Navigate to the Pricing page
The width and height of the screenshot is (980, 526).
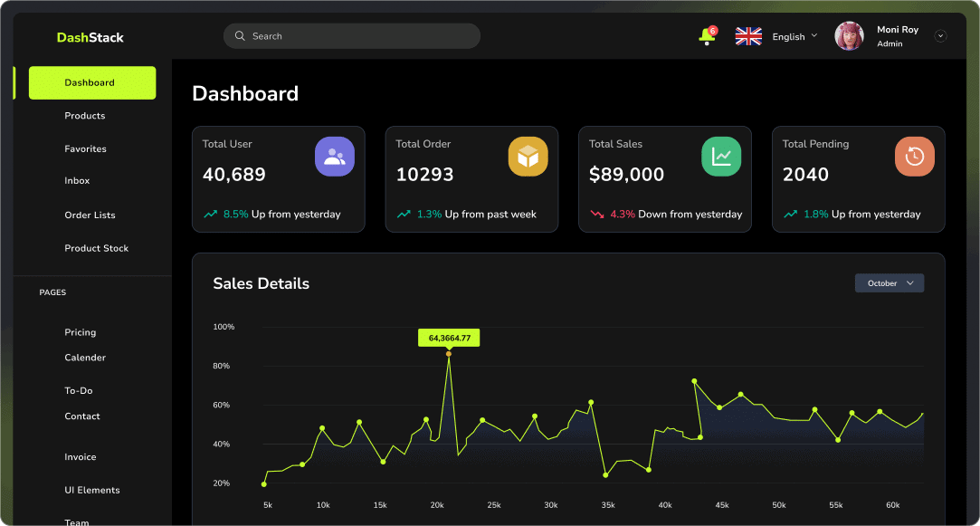(x=81, y=332)
